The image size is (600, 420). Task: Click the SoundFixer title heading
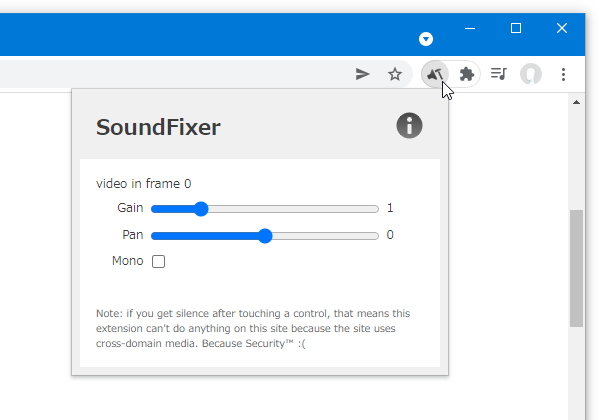[x=158, y=127]
